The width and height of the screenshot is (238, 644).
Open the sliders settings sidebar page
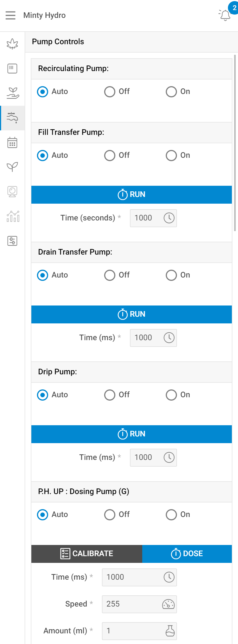click(x=12, y=241)
